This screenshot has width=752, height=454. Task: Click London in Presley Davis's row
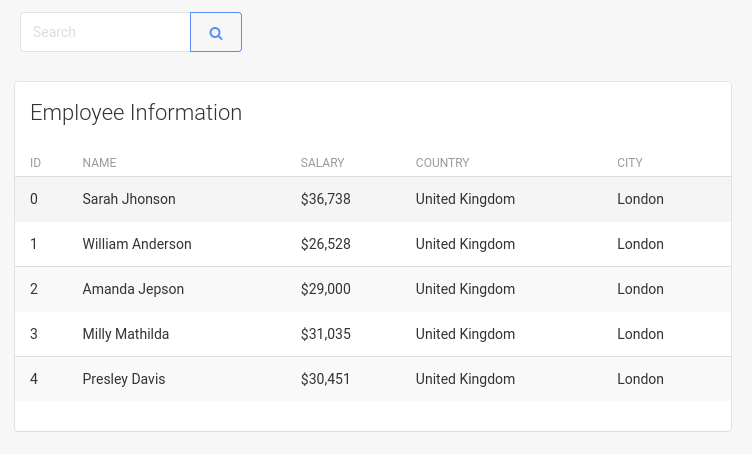pyautogui.click(x=640, y=379)
